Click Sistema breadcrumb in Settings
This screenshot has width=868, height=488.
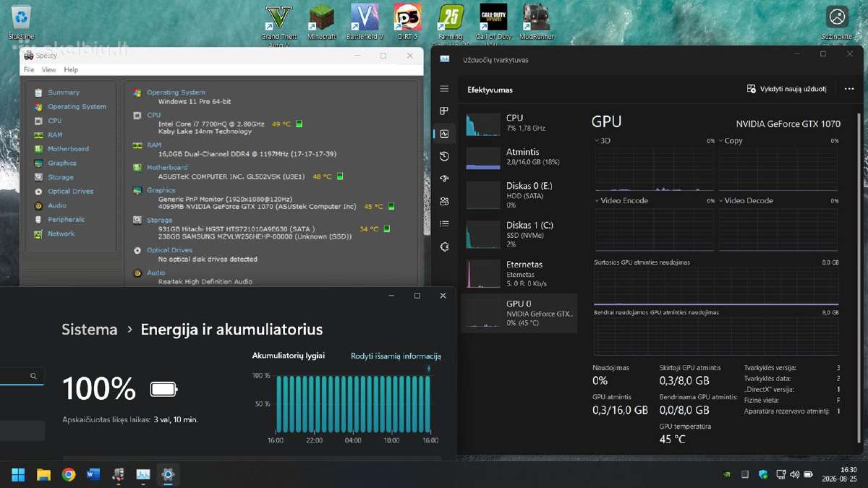[90, 330]
